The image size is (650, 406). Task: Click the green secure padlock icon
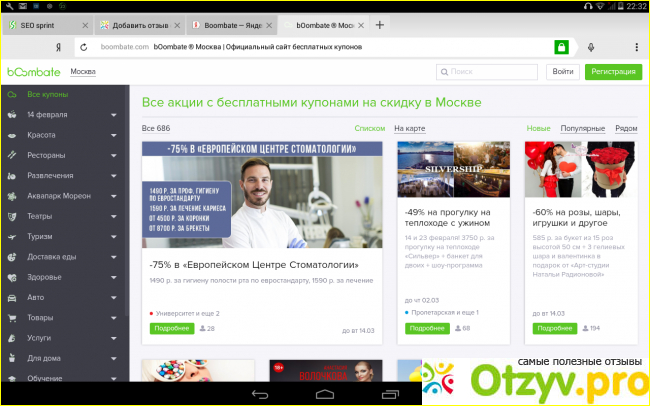pos(562,47)
